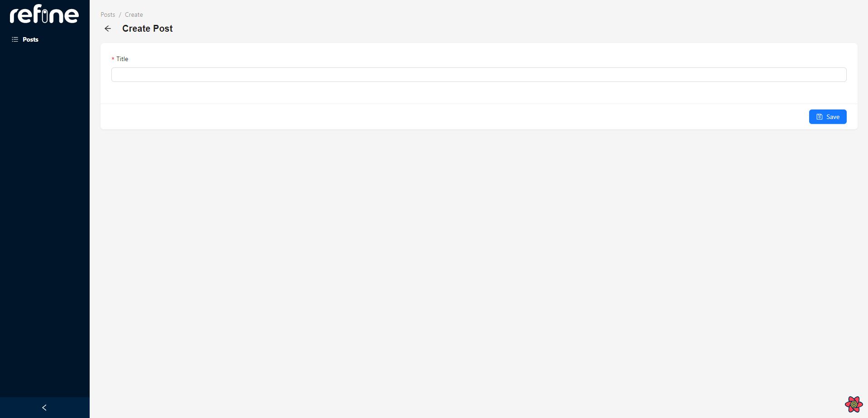Click the refine logo in sidebar

pos(44,14)
